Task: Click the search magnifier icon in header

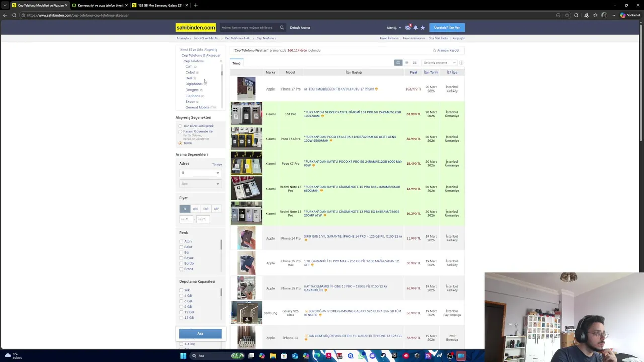Action: click(282, 28)
